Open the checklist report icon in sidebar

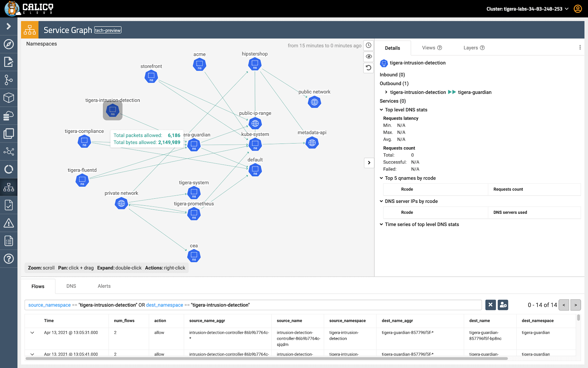(8, 241)
